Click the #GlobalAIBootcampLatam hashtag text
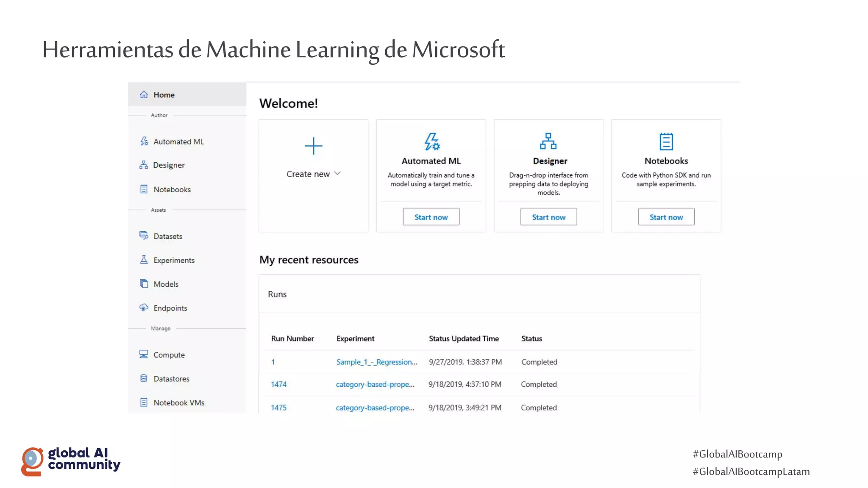Image resolution: width=868 pixels, height=488 pixels. [751, 471]
